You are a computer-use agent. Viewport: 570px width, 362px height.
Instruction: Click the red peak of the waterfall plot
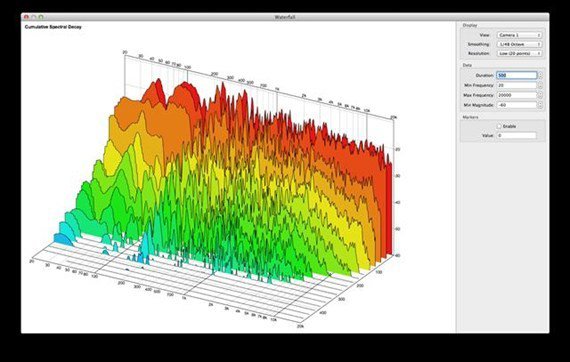click(x=158, y=82)
